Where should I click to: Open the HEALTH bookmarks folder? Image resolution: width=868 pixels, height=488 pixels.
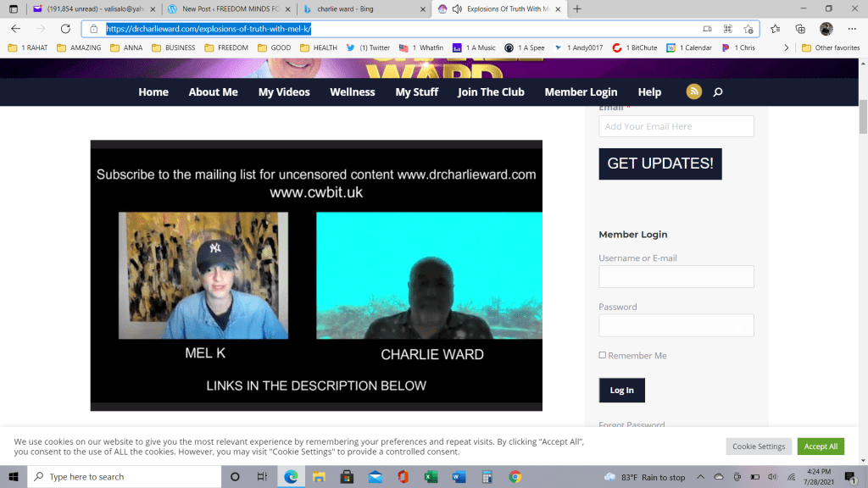point(319,48)
